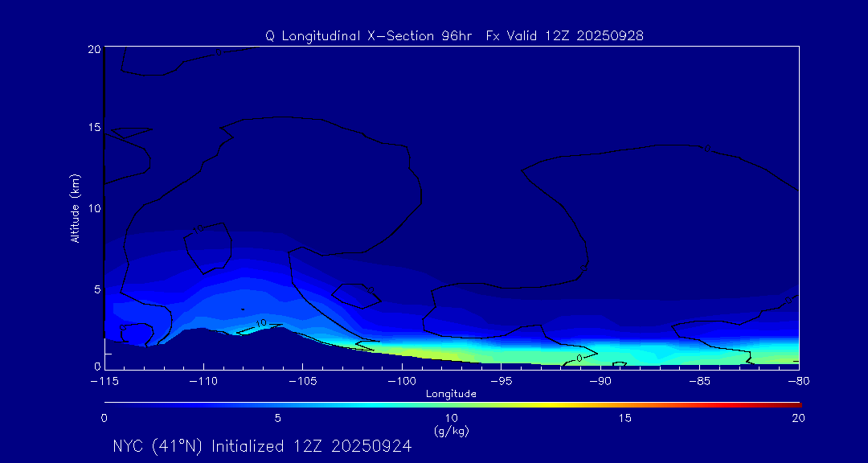Click the '20' tick label under the colorbar
The image size is (868, 463).
(798, 419)
